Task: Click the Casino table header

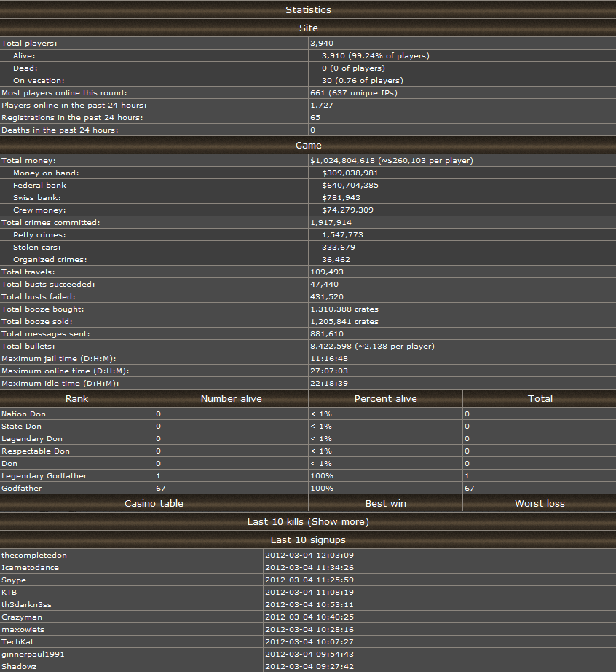Action: coord(154,504)
